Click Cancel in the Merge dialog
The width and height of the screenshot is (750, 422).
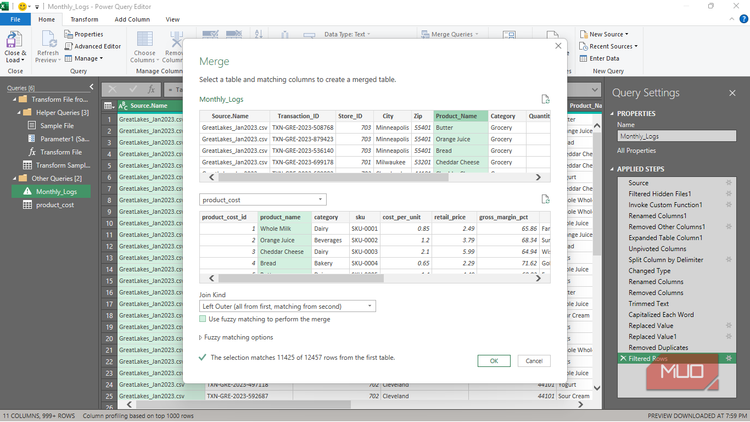point(534,361)
